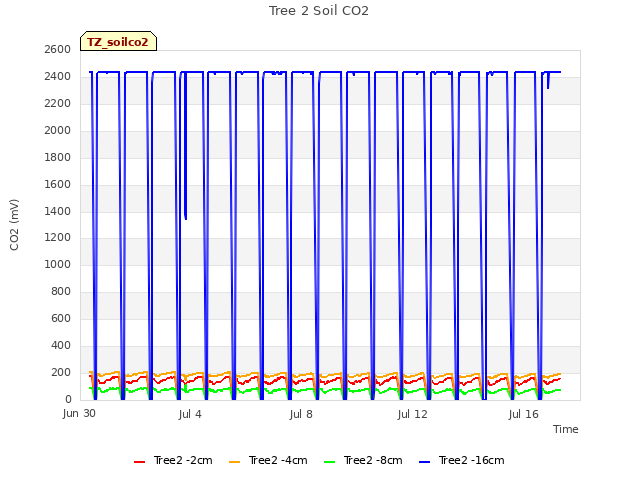Toggle the Tree2 -16cm legend entry
Image resolution: width=640 pixels, height=480 pixels.
point(462,460)
